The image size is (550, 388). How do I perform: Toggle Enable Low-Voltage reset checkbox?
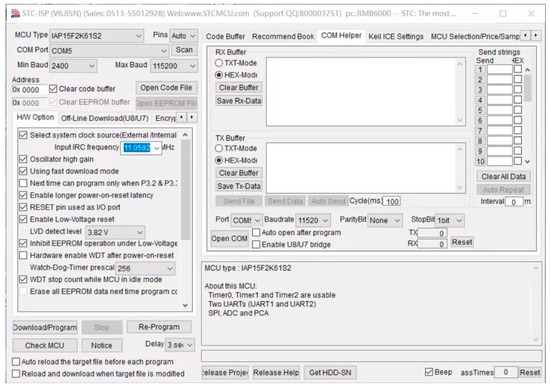pos(23,219)
